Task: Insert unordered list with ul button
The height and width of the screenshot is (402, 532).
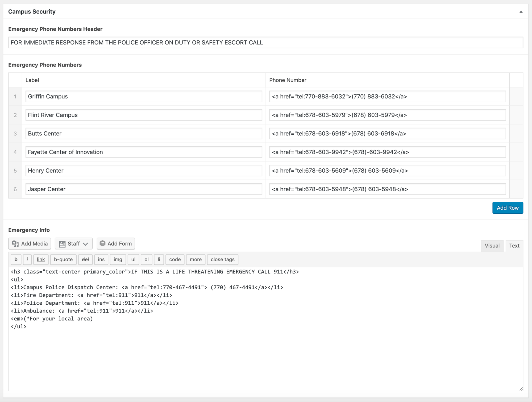Action: point(133,259)
